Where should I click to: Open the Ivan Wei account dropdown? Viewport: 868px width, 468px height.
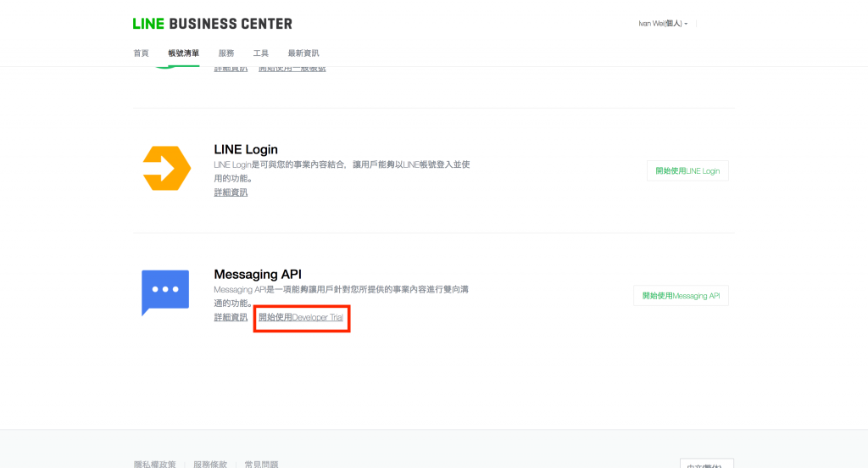tap(663, 24)
